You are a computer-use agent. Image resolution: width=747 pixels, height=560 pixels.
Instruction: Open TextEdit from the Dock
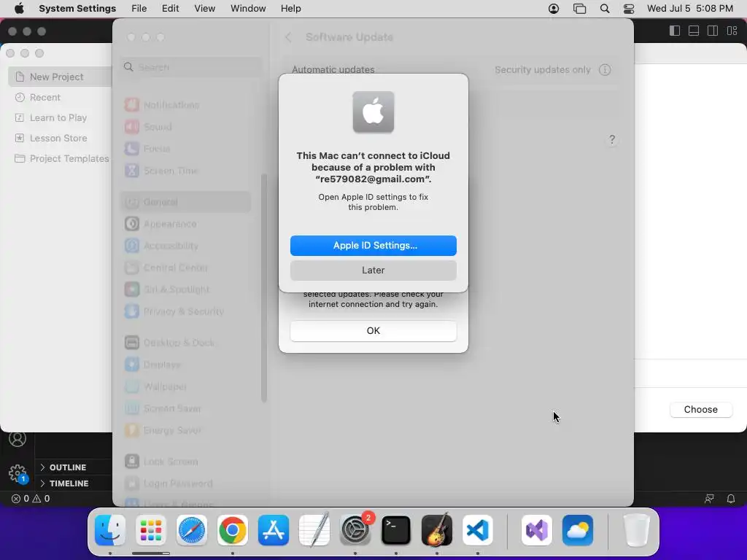314,530
